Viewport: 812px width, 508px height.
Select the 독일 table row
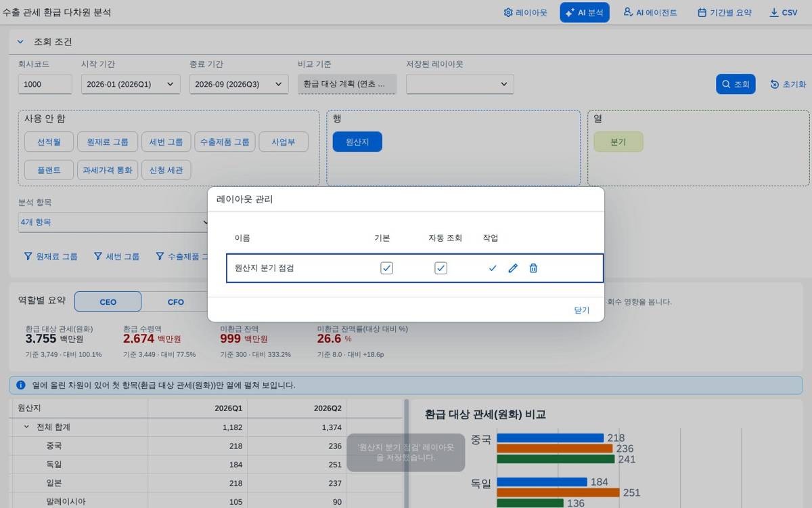[207, 465]
